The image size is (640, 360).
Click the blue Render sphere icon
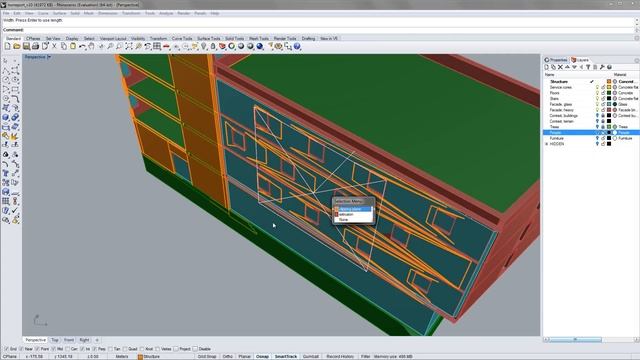click(260, 47)
